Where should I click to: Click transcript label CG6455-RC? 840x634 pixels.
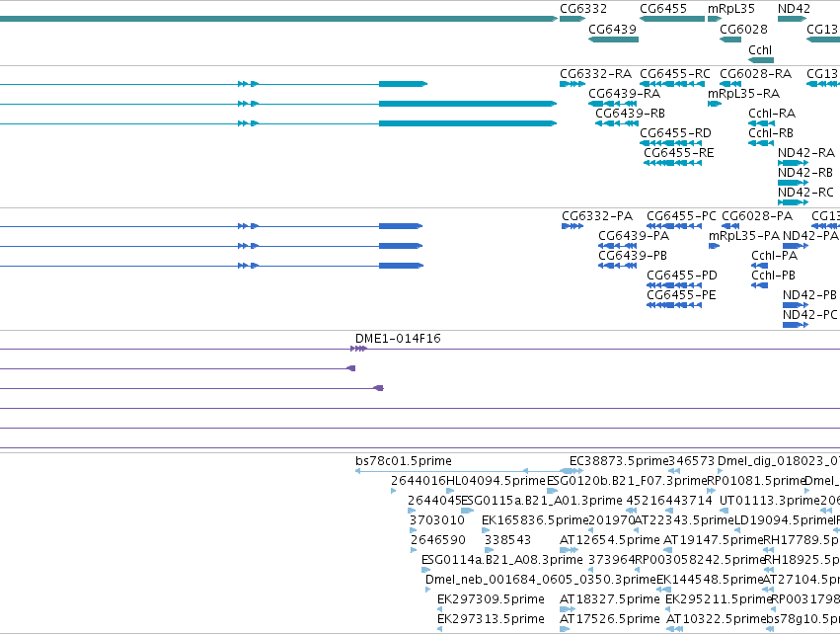[x=674, y=73]
